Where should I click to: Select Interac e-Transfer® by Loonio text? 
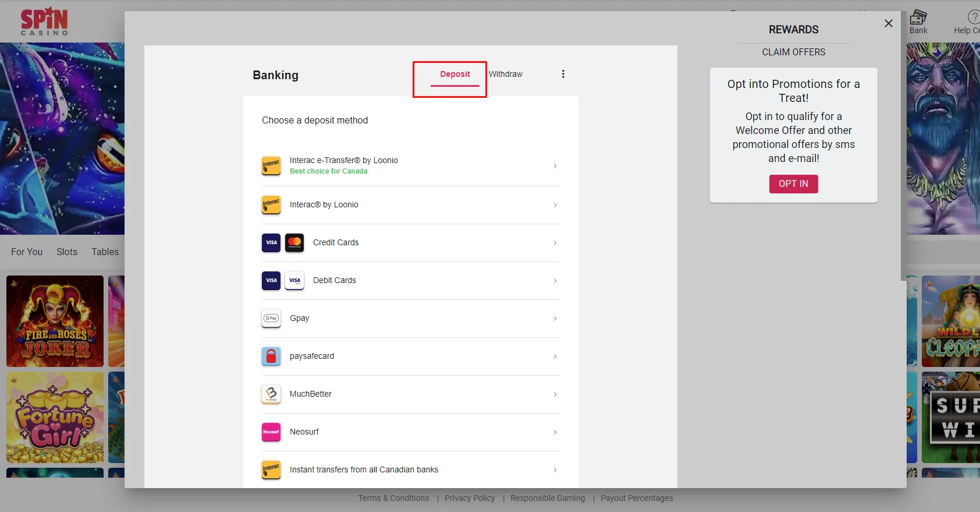pos(344,161)
